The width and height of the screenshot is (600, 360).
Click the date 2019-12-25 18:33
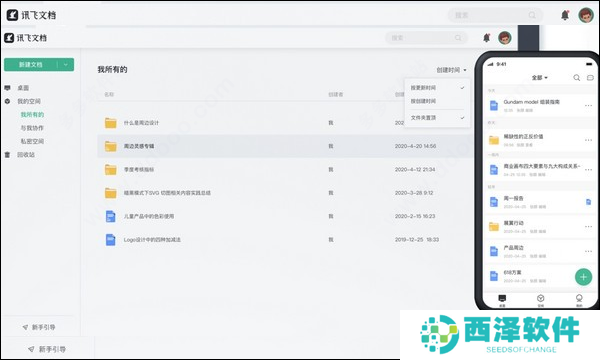pyautogui.click(x=417, y=239)
